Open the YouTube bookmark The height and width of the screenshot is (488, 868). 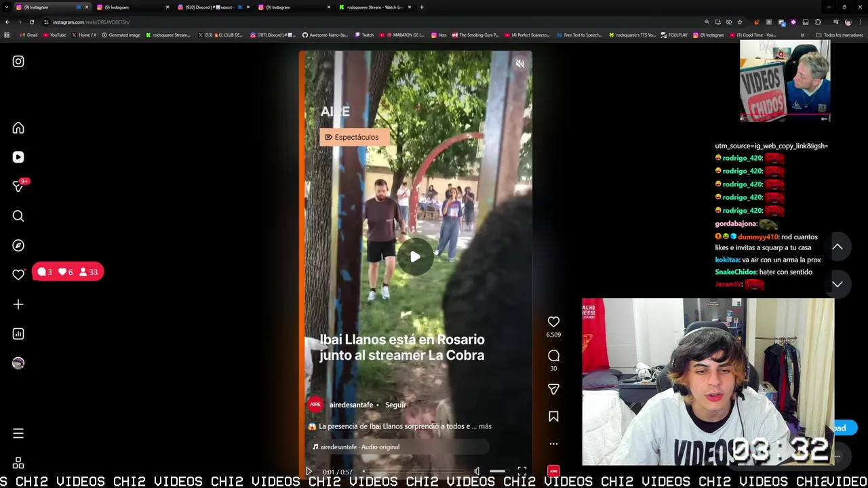(54, 35)
